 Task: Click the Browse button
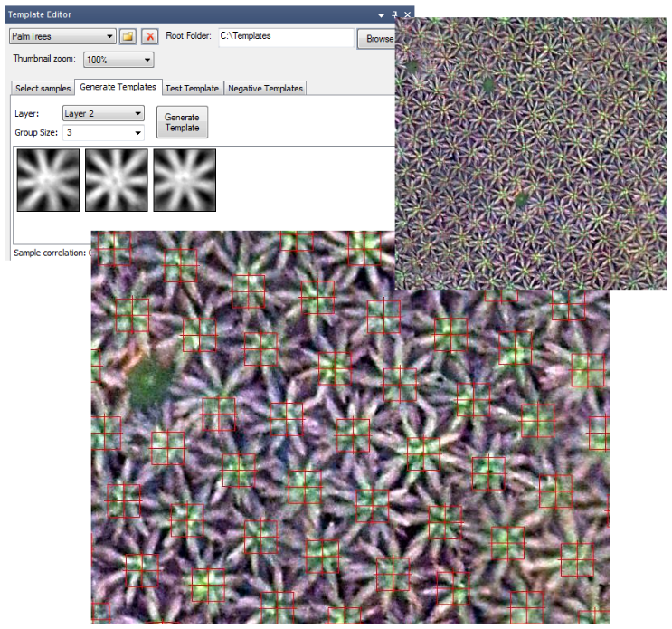point(378,39)
